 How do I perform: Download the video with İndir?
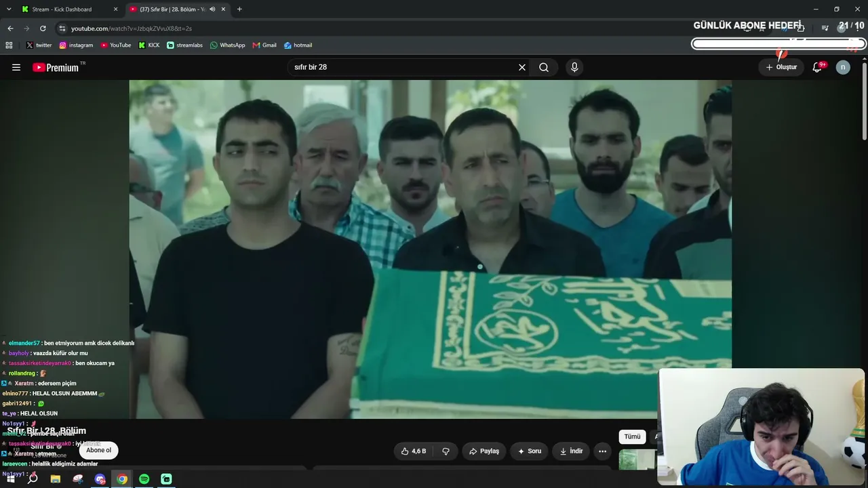(571, 451)
